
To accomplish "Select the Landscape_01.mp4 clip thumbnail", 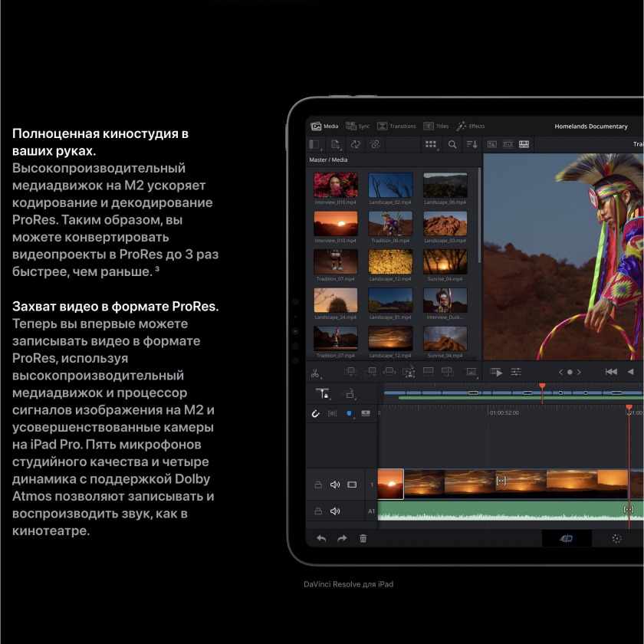I will pyautogui.click(x=390, y=301).
